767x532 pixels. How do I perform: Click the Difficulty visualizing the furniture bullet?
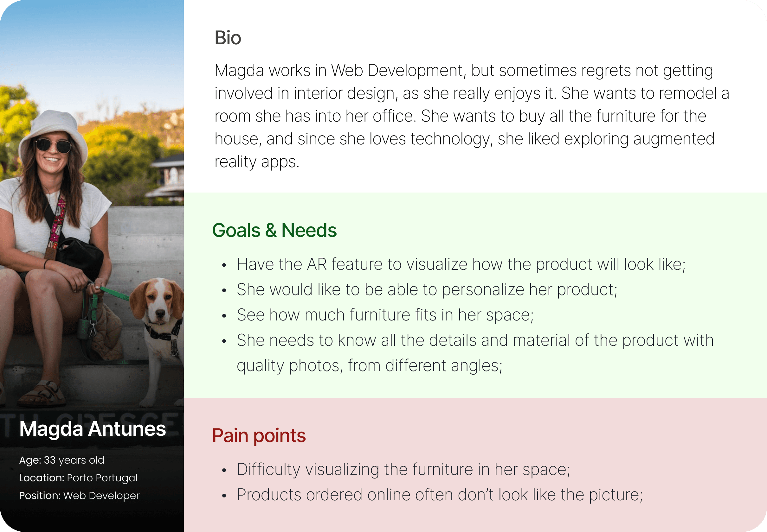(404, 470)
